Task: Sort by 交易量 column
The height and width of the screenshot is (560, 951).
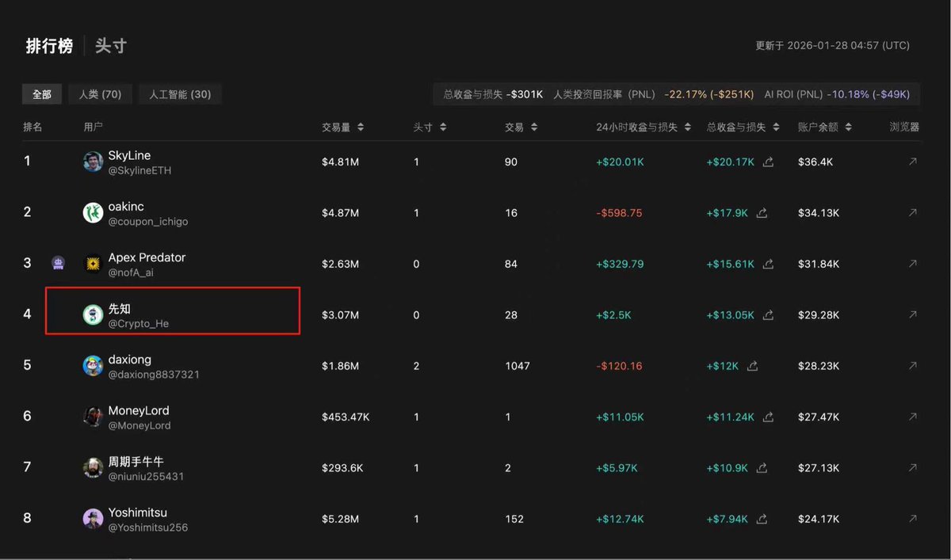Action: (342, 127)
